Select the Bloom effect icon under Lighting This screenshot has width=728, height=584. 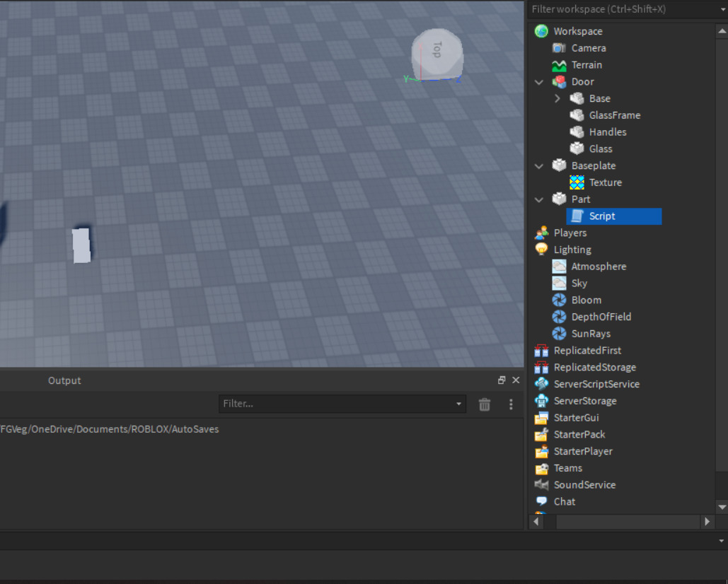pyautogui.click(x=559, y=300)
